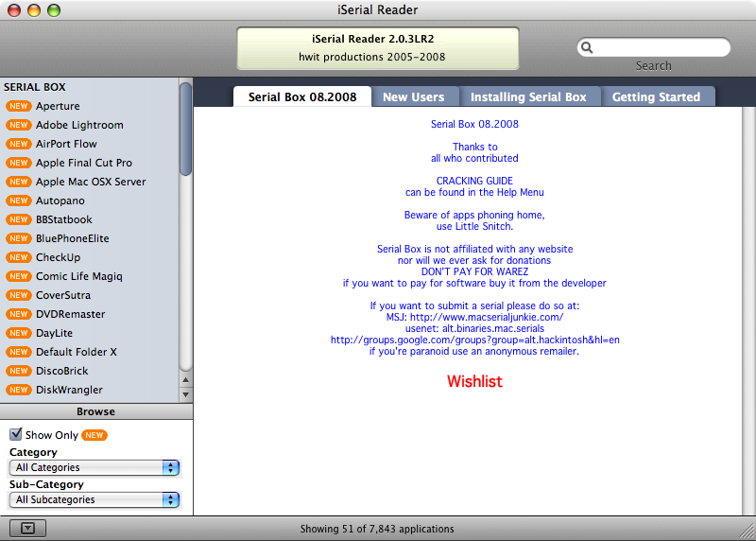This screenshot has height=541, width=756.
Task: Select CoverSutra in the list
Action: [89, 295]
